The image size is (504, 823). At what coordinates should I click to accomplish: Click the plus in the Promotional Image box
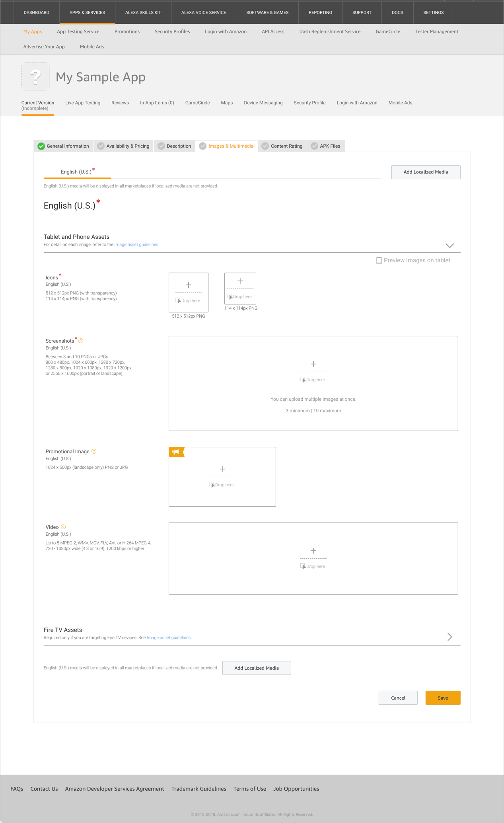(x=222, y=469)
